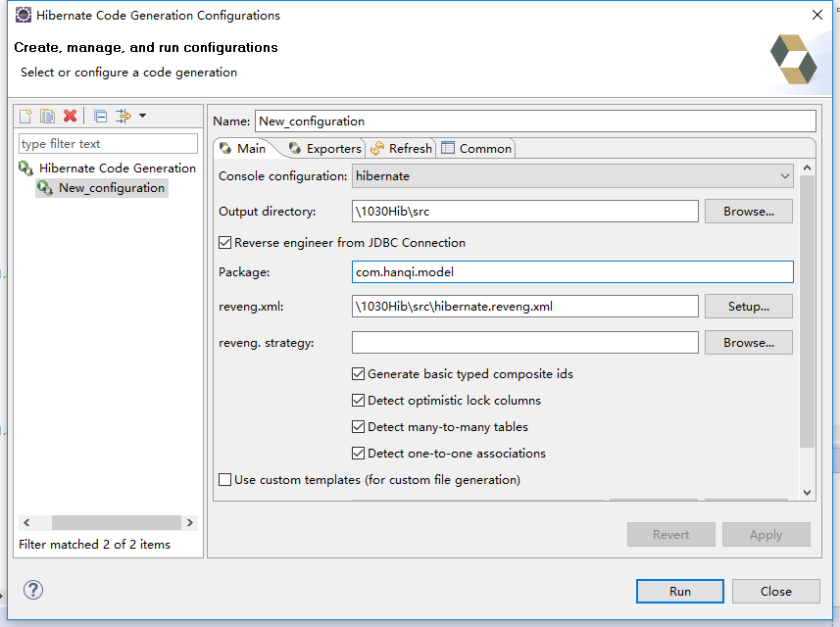840x627 pixels.
Task: Click the Revert button
Action: [x=670, y=534]
